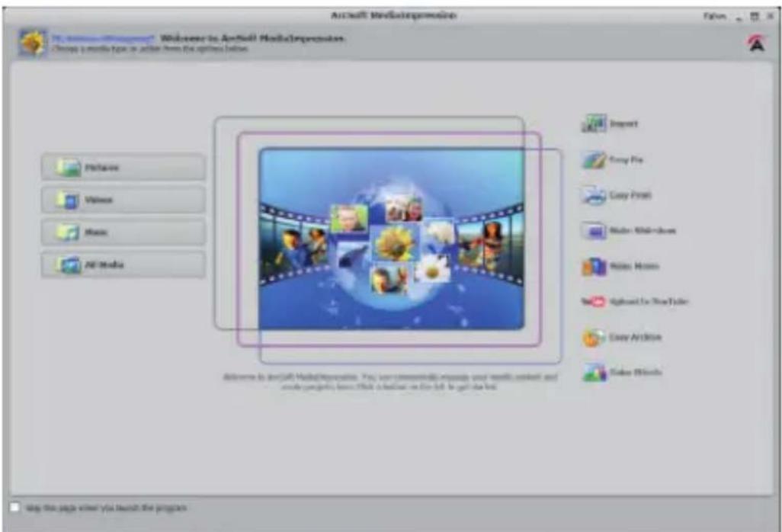Viewport: 782px width, 532px height.
Task: Select the action listed below Easy Archive
Action: point(622,372)
